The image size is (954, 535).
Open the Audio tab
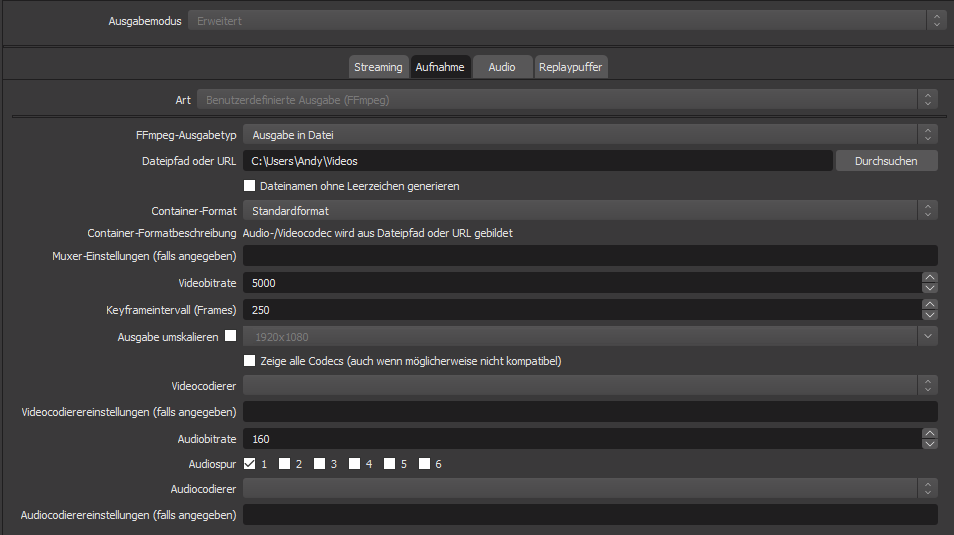pos(502,67)
